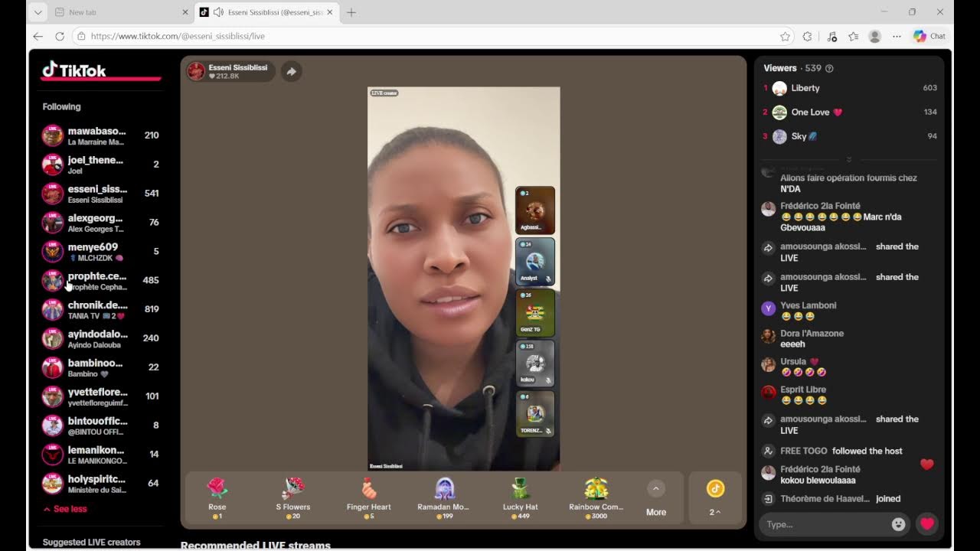Open menye609 live avatar

pyautogui.click(x=52, y=252)
